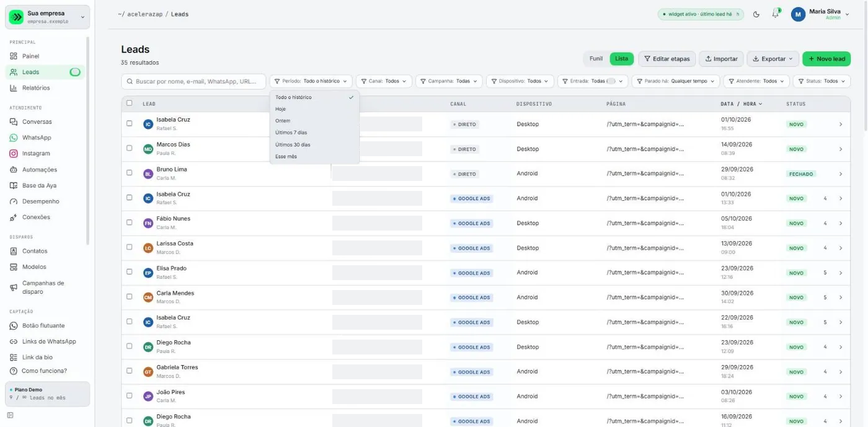868x427 pixels.
Task: Open the Atendente filter dropdown
Action: (x=756, y=81)
